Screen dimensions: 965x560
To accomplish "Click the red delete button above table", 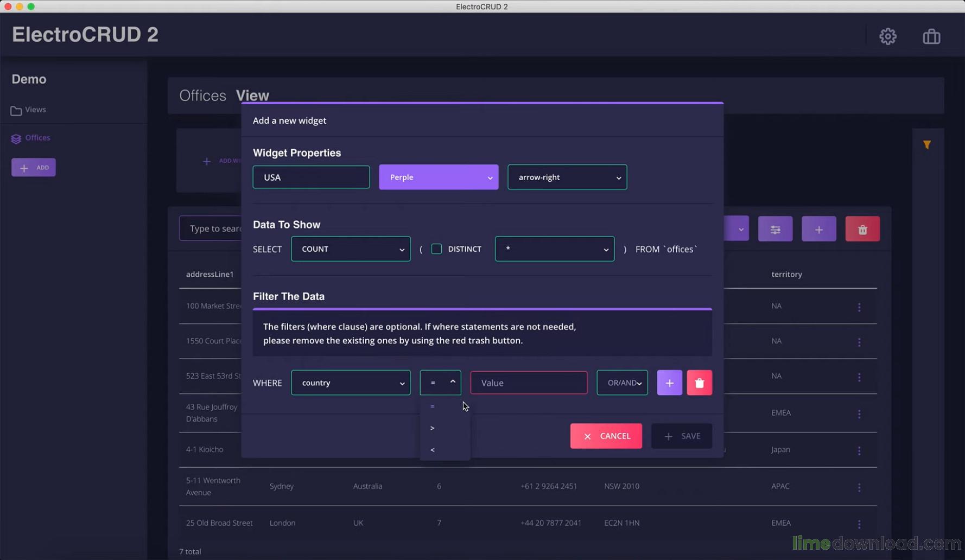I will [x=862, y=230].
